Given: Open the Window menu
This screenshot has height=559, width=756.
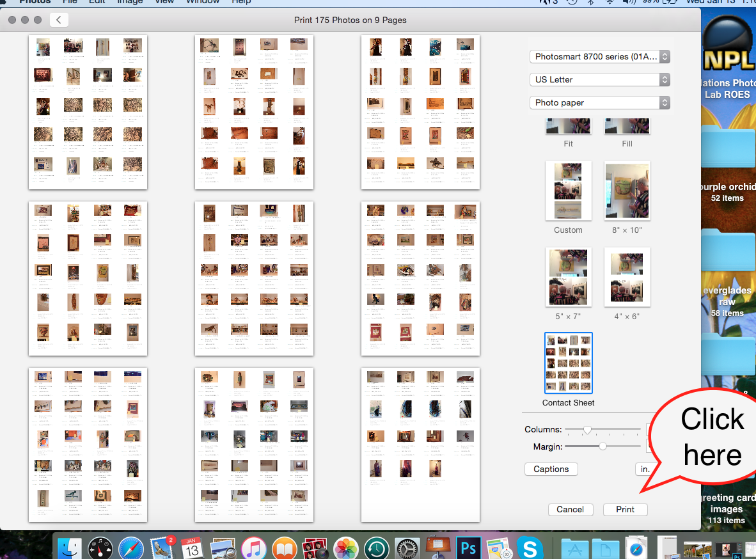Looking at the screenshot, I should 203,2.
